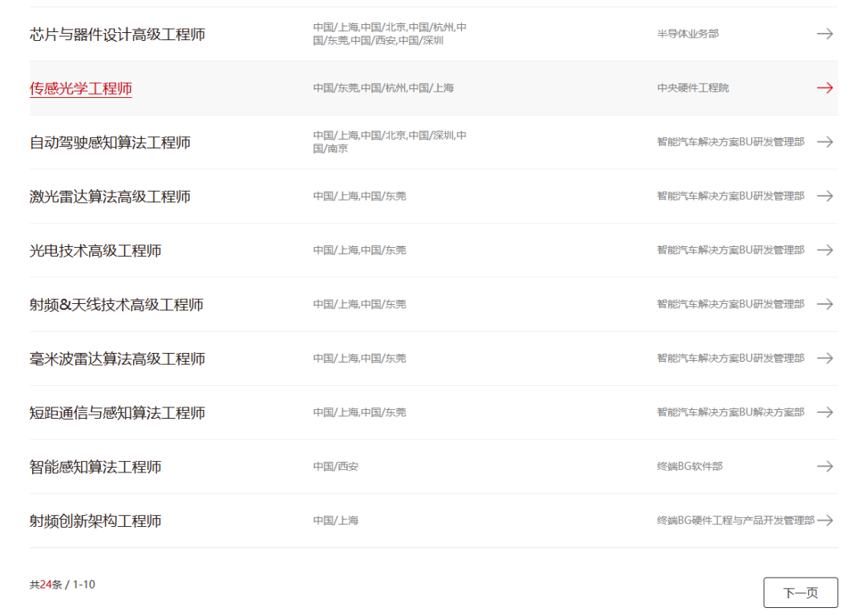The width and height of the screenshot is (866, 616).
Task: Go to next page with 下一页 button
Action: pos(800,593)
